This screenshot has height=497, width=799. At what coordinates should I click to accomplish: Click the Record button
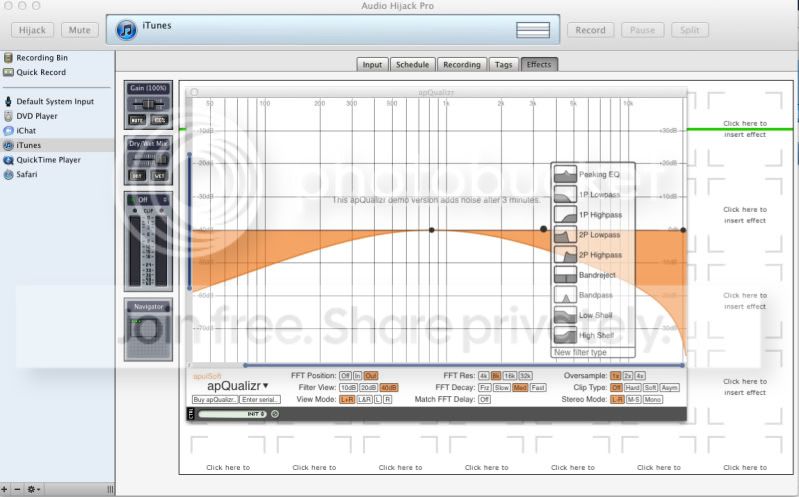591,30
